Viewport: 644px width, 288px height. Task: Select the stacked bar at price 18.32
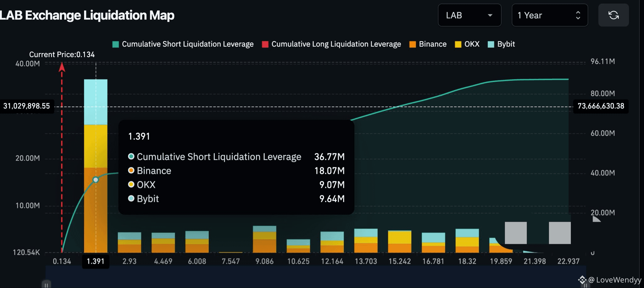(x=467, y=241)
